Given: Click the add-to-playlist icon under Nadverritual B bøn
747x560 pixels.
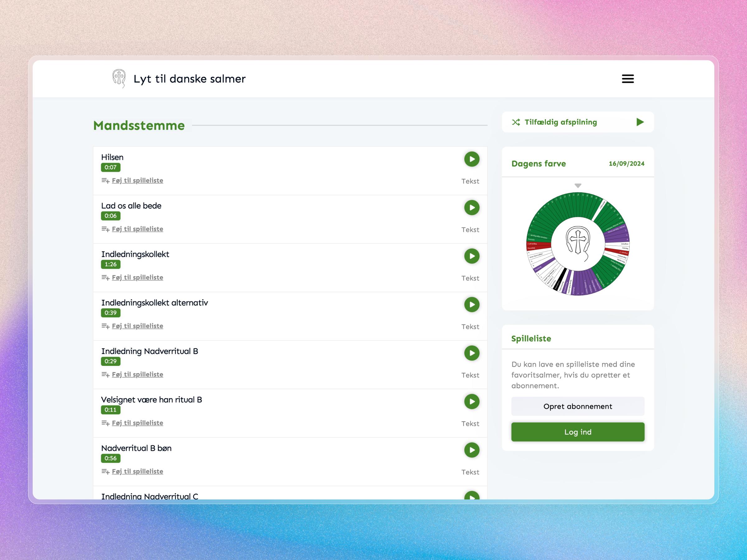Looking at the screenshot, I should click(x=105, y=471).
